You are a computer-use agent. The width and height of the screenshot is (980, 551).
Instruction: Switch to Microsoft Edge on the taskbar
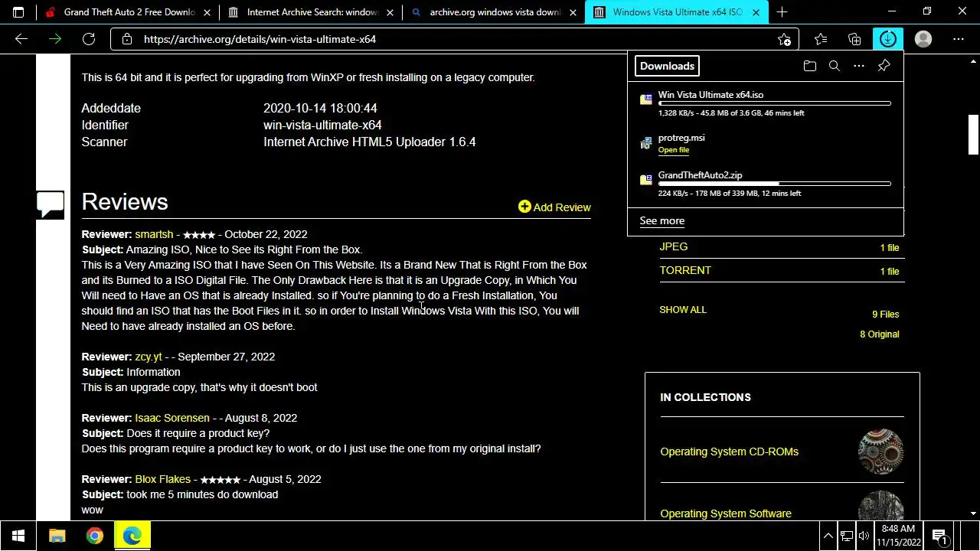tap(132, 536)
